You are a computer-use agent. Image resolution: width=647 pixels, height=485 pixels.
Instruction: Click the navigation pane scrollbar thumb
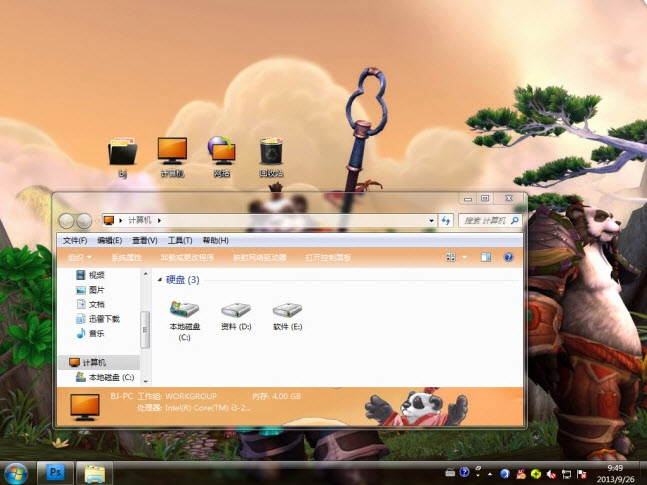tap(145, 329)
